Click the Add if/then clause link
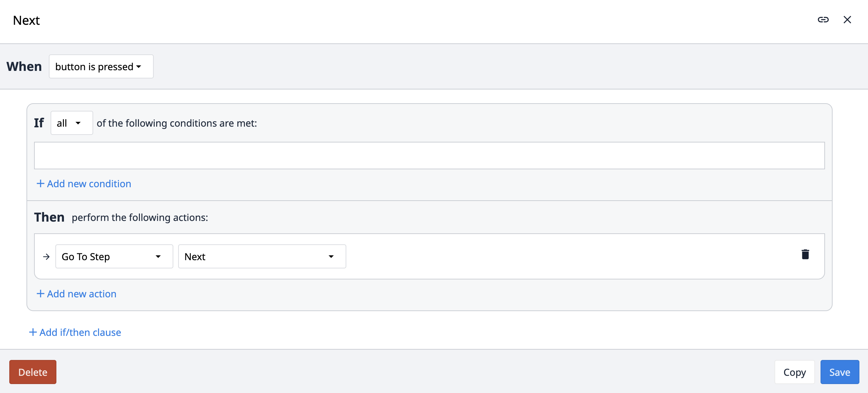Image resolution: width=868 pixels, height=393 pixels. (75, 332)
